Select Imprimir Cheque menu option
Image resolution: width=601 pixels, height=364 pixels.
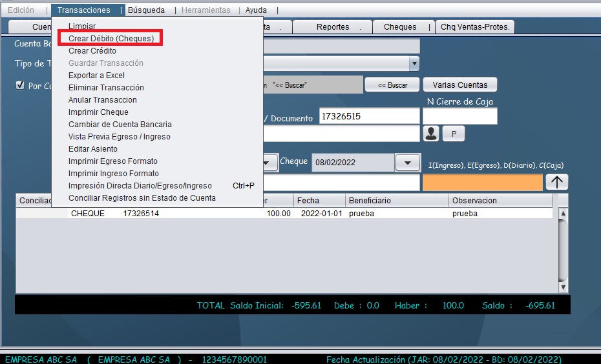pos(98,112)
